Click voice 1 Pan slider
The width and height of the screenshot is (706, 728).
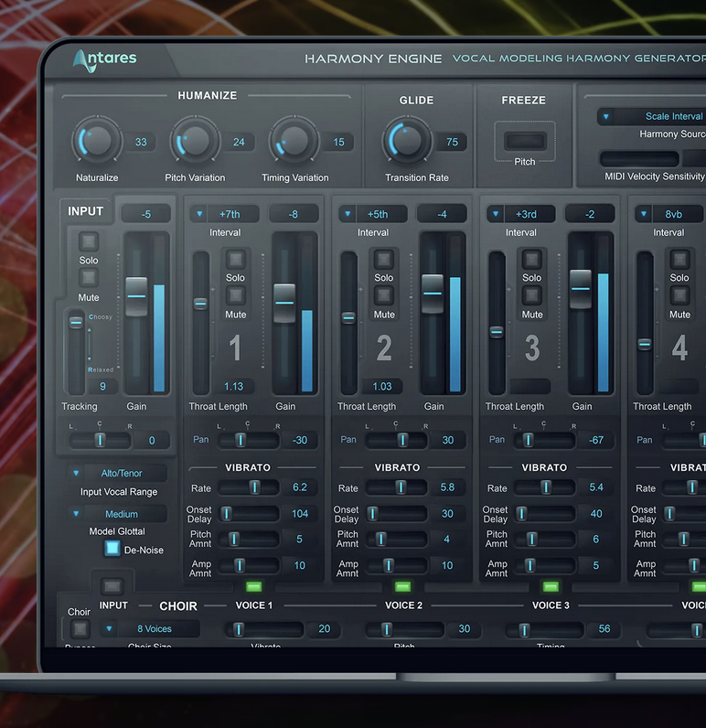(x=249, y=440)
